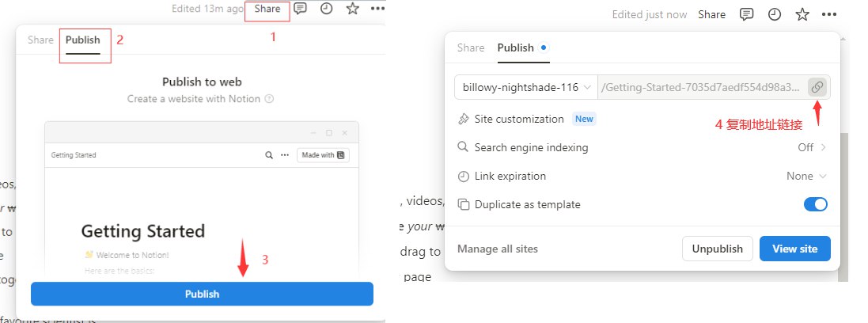
Task: Switch to Share tab in published settings panel
Action: (471, 47)
